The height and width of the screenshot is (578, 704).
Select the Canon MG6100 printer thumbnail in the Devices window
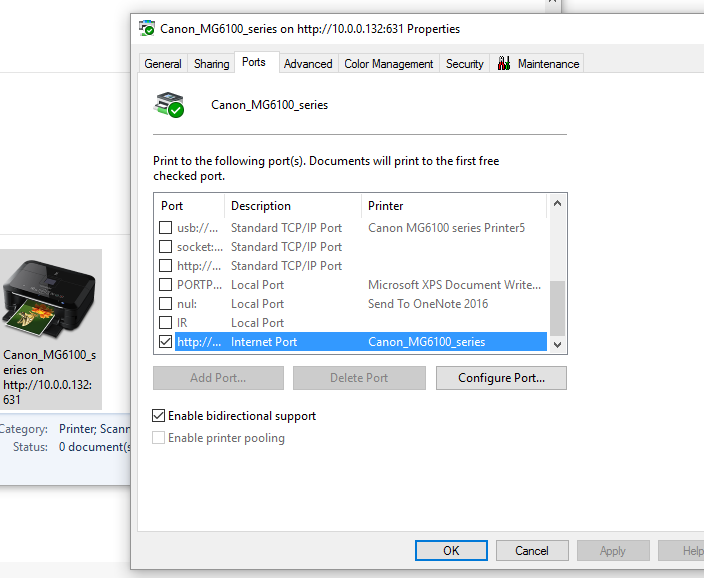[x=49, y=298]
